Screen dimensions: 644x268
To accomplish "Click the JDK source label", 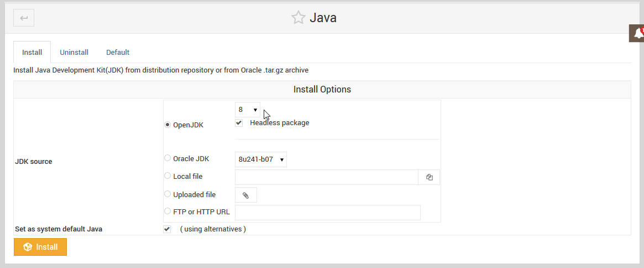I will coord(33,161).
